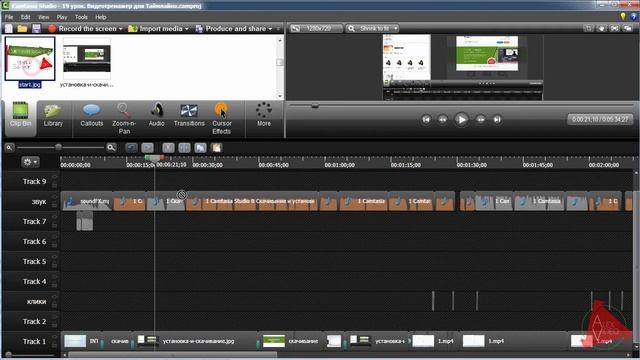Screen dimensions: 640x360
Task: Jump to next clip in preview
Action: (497, 120)
